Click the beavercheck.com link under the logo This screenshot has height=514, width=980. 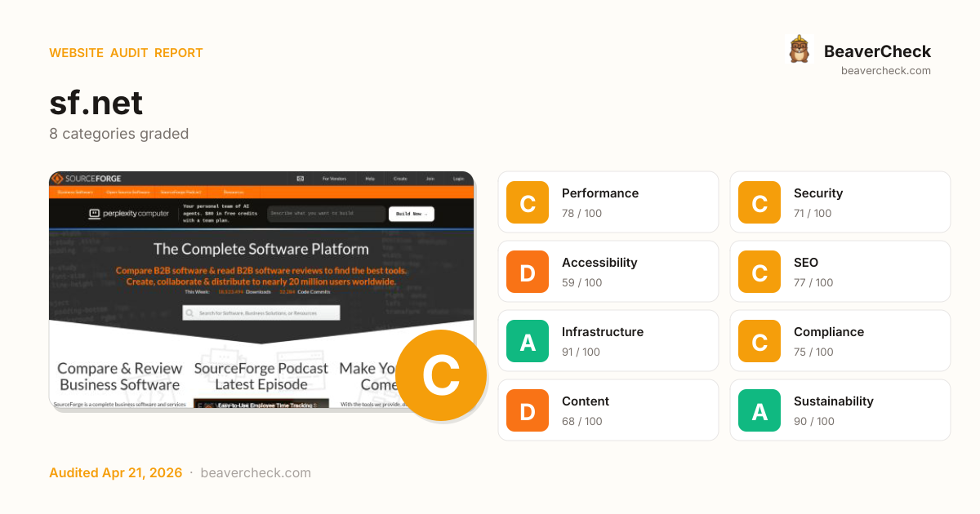885,71
